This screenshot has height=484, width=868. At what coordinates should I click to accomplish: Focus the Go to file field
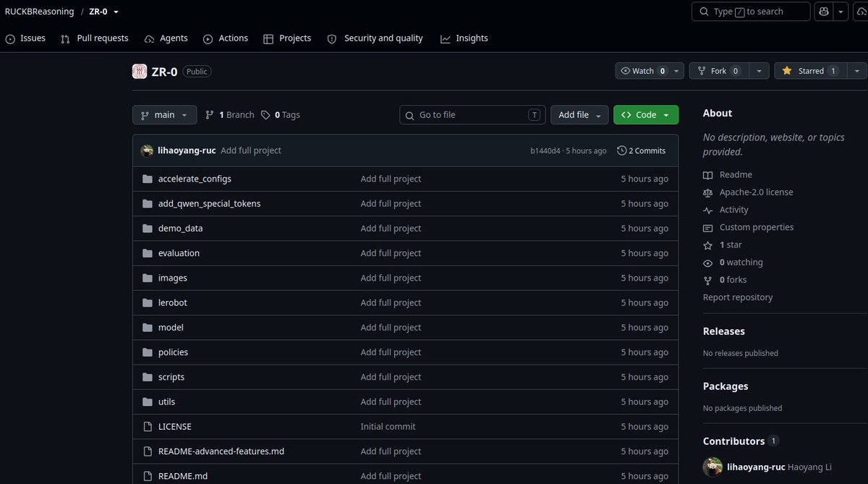click(x=472, y=115)
